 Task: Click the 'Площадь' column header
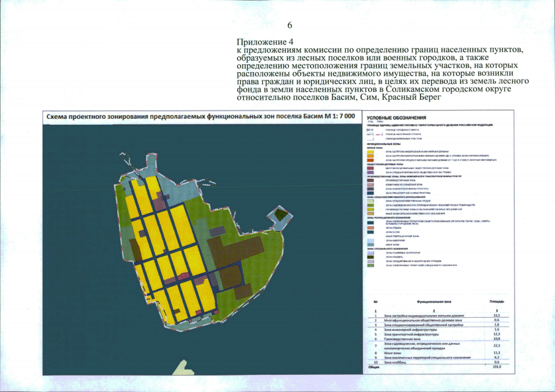(497, 301)
